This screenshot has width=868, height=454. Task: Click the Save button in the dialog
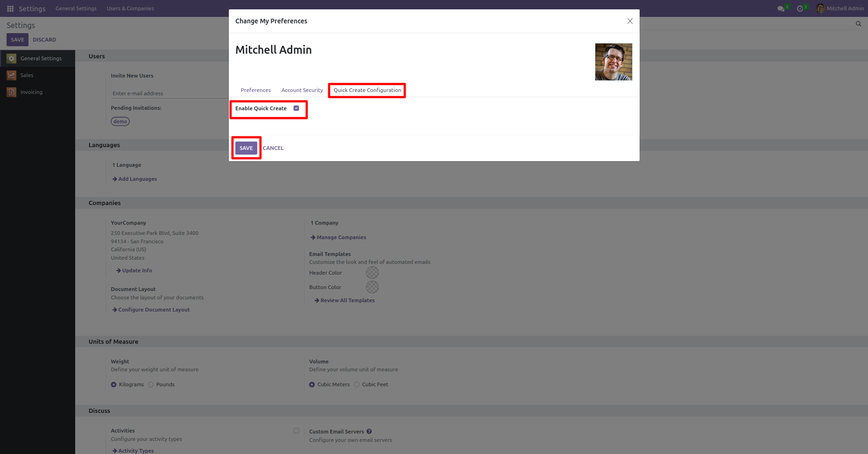(x=246, y=148)
